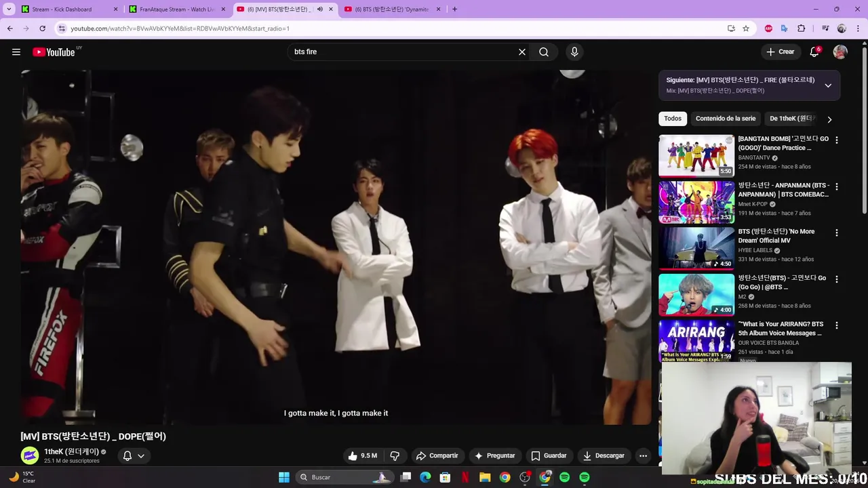Screen dimensions: 868x488
Task: Open options for 'No More Dream' video
Action: pyautogui.click(x=836, y=232)
